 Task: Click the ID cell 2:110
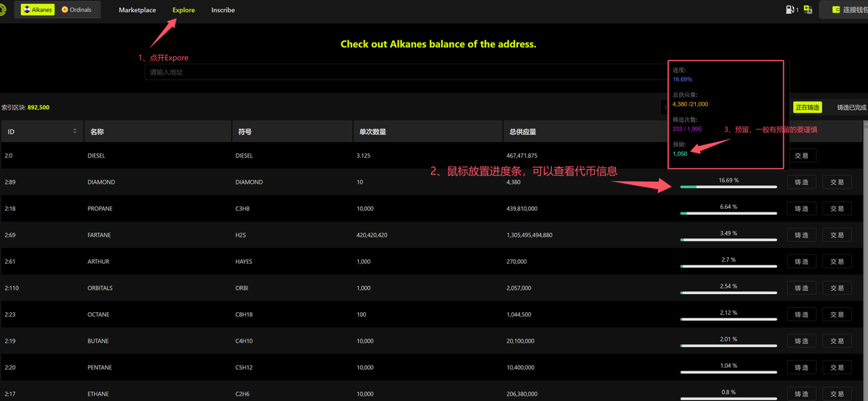pyautogui.click(x=11, y=288)
